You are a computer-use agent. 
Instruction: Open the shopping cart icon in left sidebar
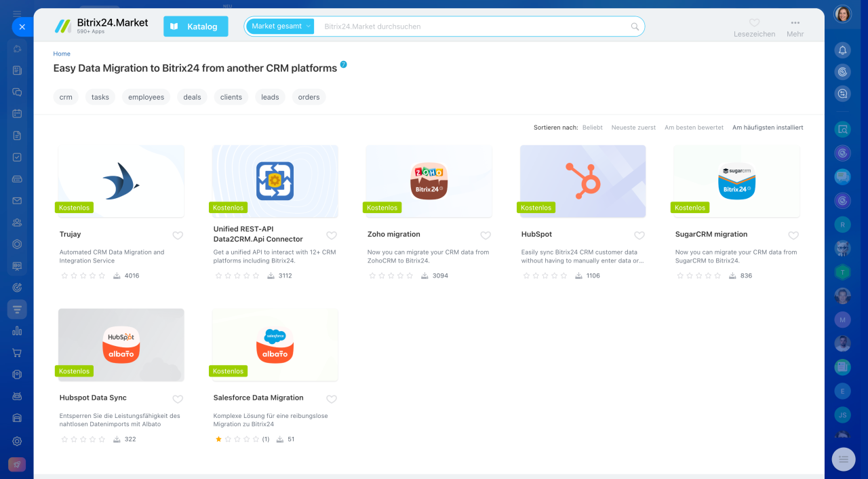(x=17, y=353)
